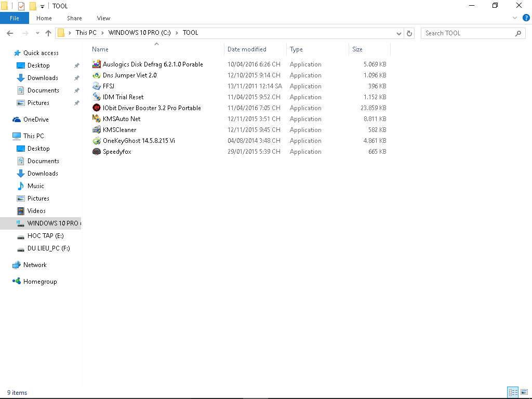Click Properties icon in quick access toolbar

click(x=21, y=6)
